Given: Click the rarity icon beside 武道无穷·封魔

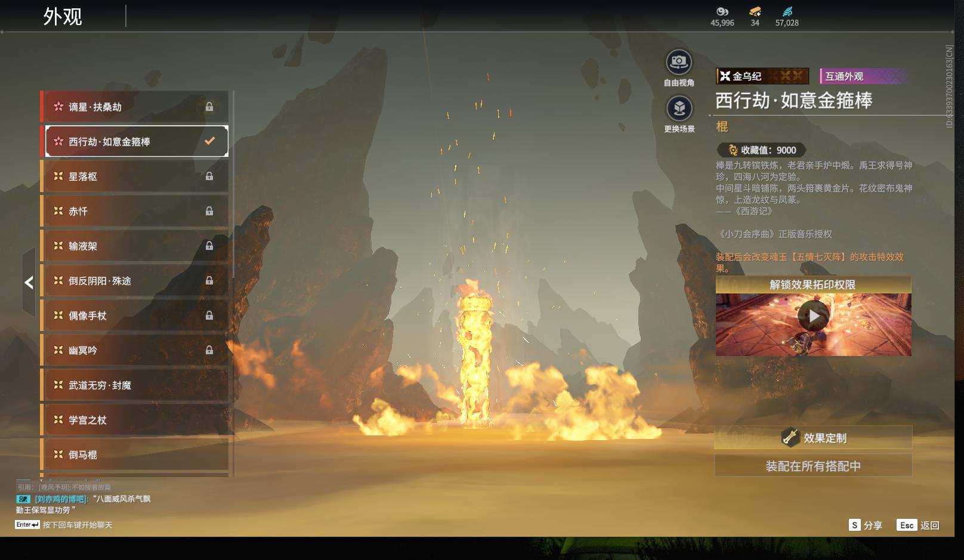Looking at the screenshot, I should coord(58,385).
